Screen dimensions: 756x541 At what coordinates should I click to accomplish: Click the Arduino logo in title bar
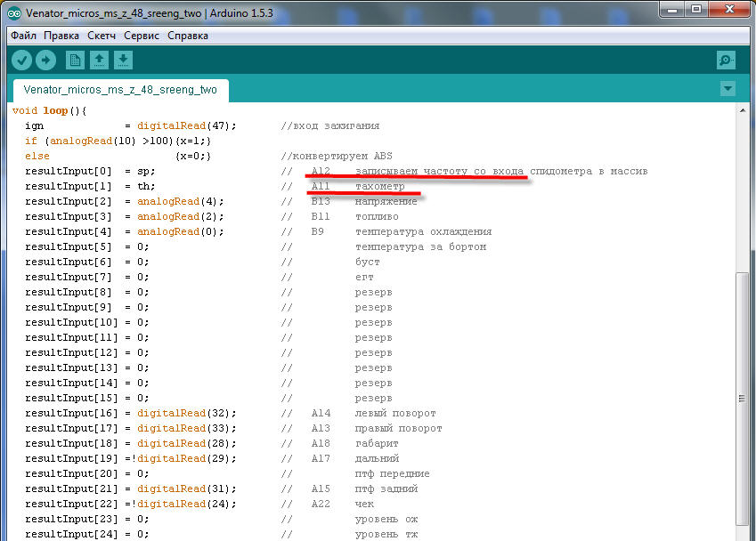(x=13, y=14)
